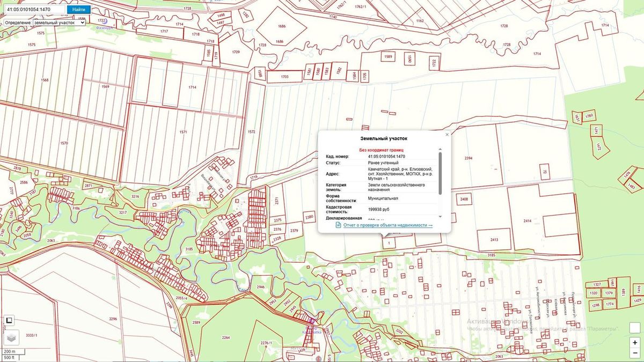Select parcel 2946 on the map
Image resolution: width=644 pixels, height=362 pixels.
click(x=261, y=287)
